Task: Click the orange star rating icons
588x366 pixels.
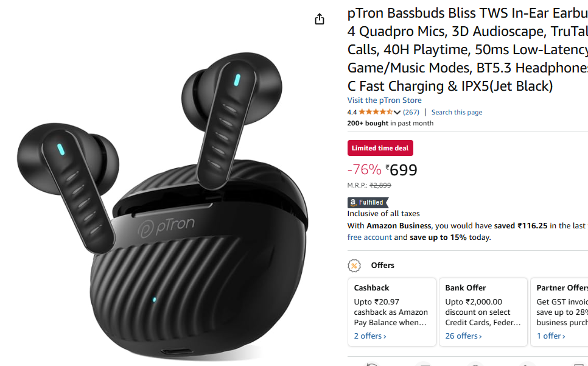Action: [x=376, y=112]
